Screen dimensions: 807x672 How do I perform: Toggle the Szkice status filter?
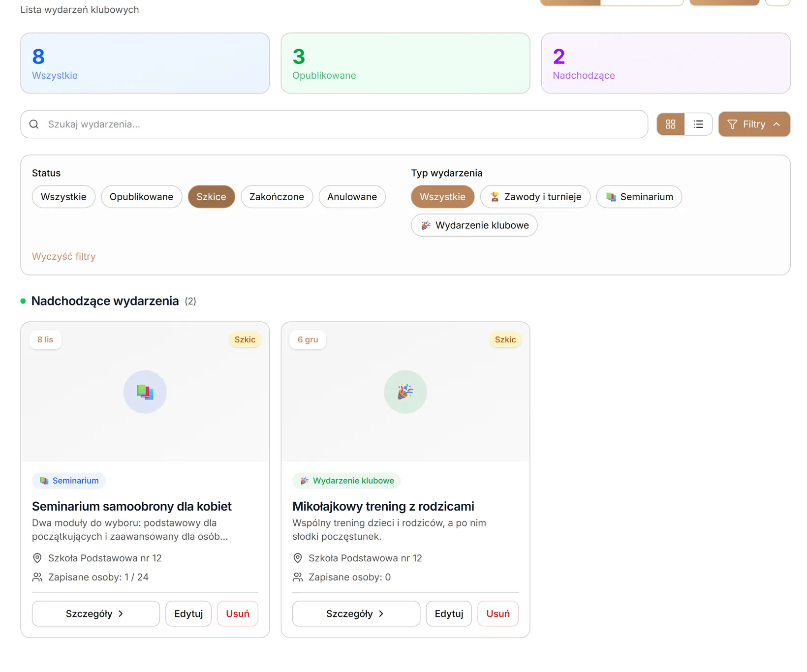211,197
